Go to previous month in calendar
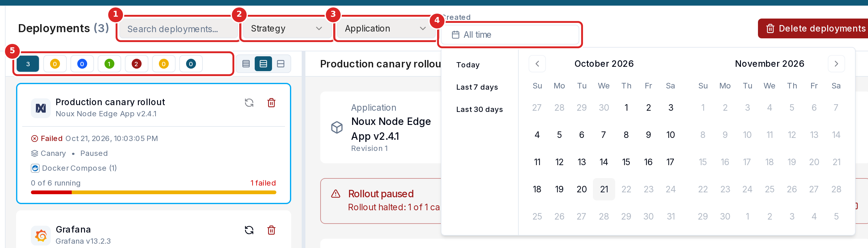 [x=537, y=64]
